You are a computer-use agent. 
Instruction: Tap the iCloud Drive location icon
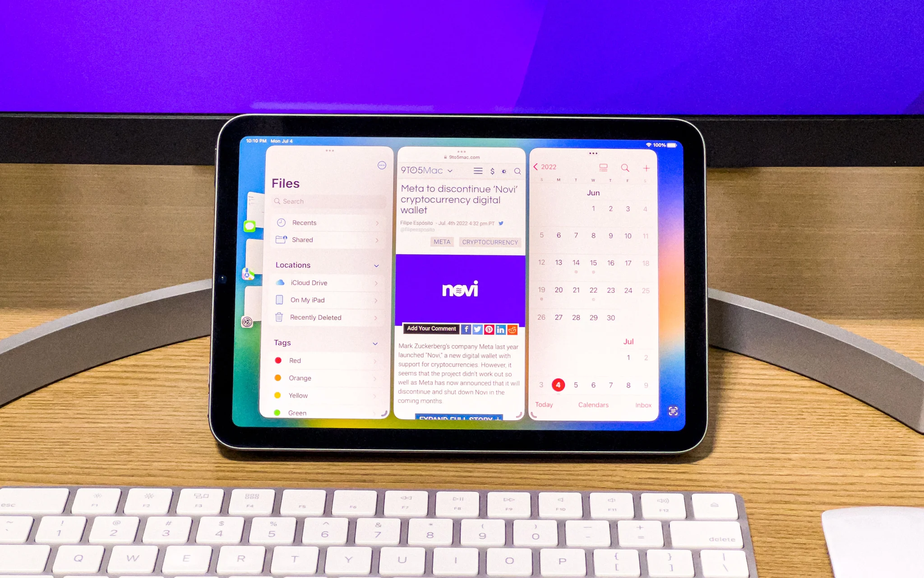(x=280, y=282)
